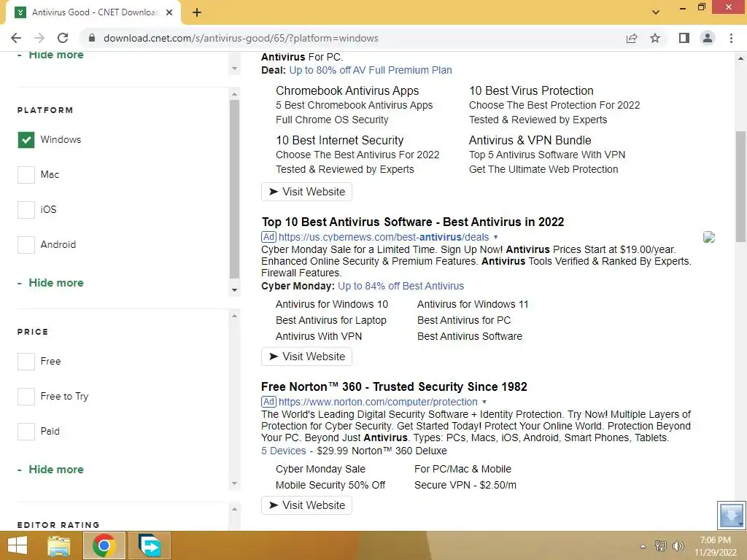Click Price panel scroll-down arrow
Screen dimensions: 747x560
point(234,484)
